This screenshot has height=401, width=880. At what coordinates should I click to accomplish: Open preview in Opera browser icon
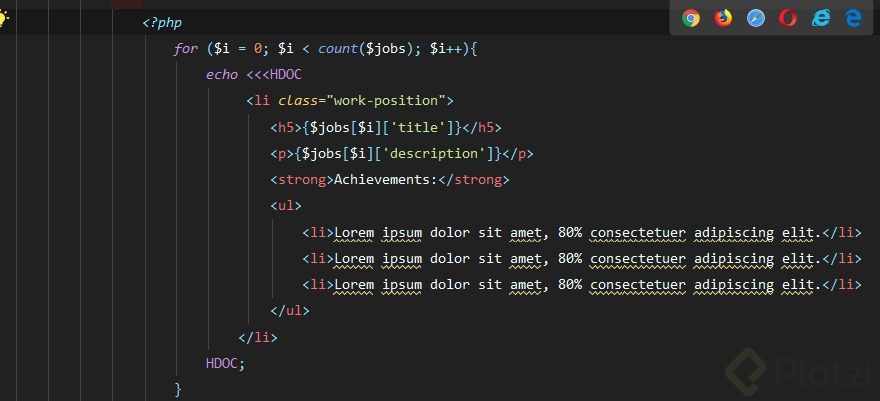(x=788, y=19)
